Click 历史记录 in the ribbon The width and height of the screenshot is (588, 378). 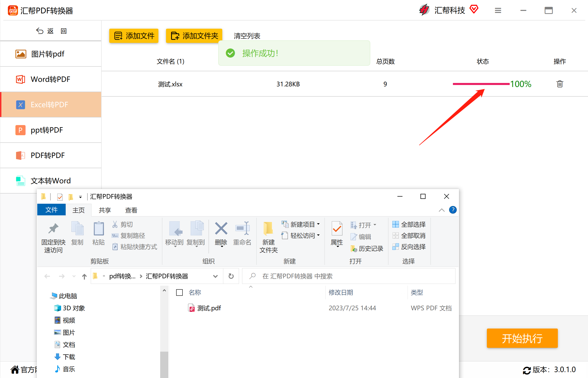coord(366,248)
